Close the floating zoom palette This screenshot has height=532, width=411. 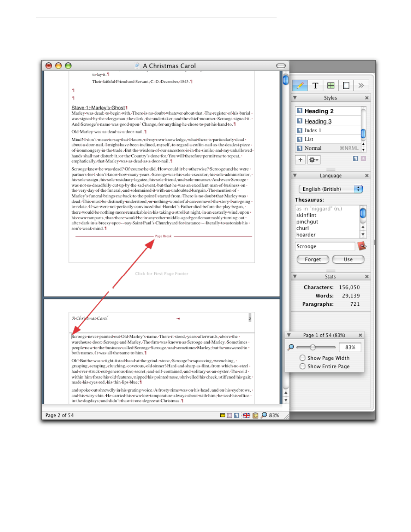tap(361, 335)
